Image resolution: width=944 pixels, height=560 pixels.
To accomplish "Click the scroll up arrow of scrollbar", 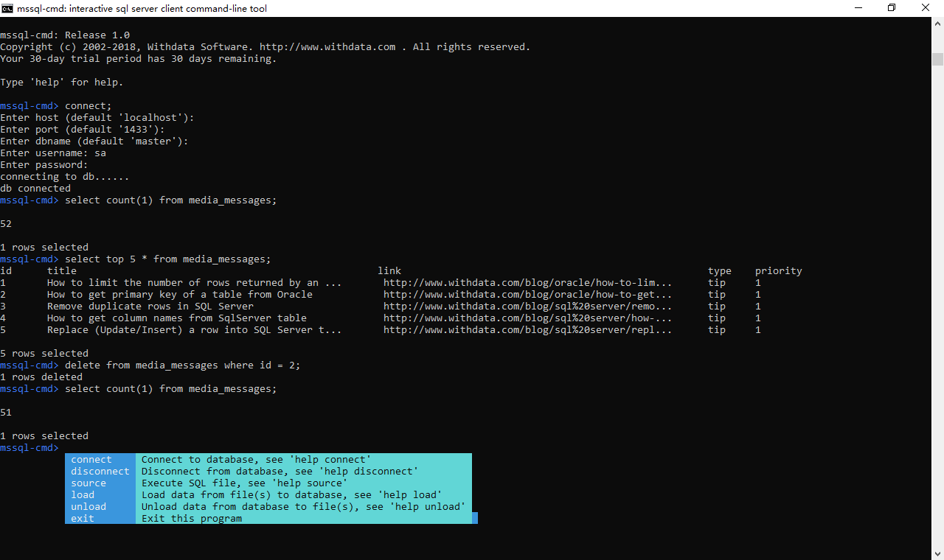I will [937, 24].
